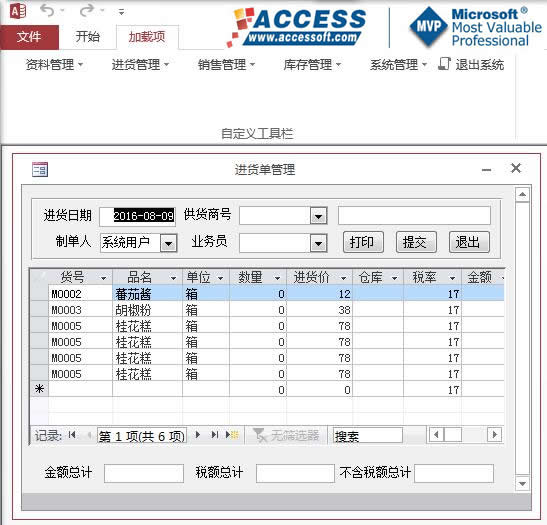
Task: Open the 库存管理 menu
Action: 312,65
